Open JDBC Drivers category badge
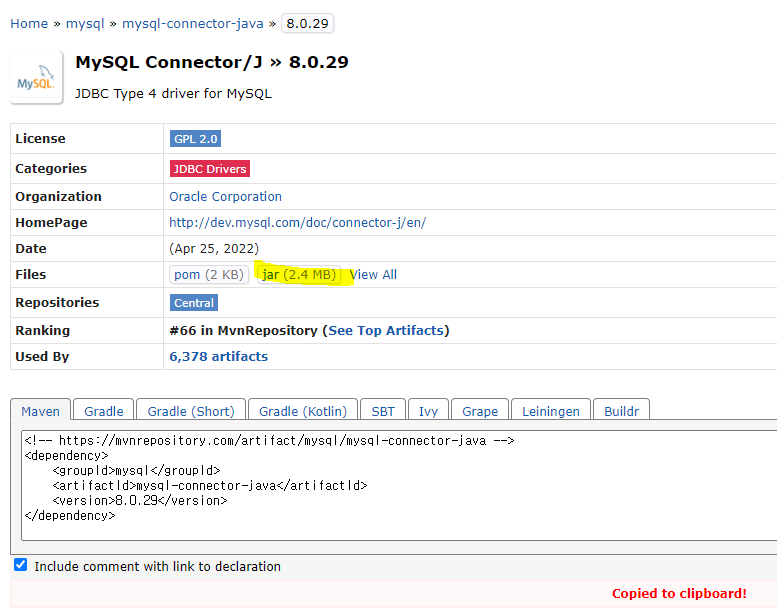 (210, 168)
